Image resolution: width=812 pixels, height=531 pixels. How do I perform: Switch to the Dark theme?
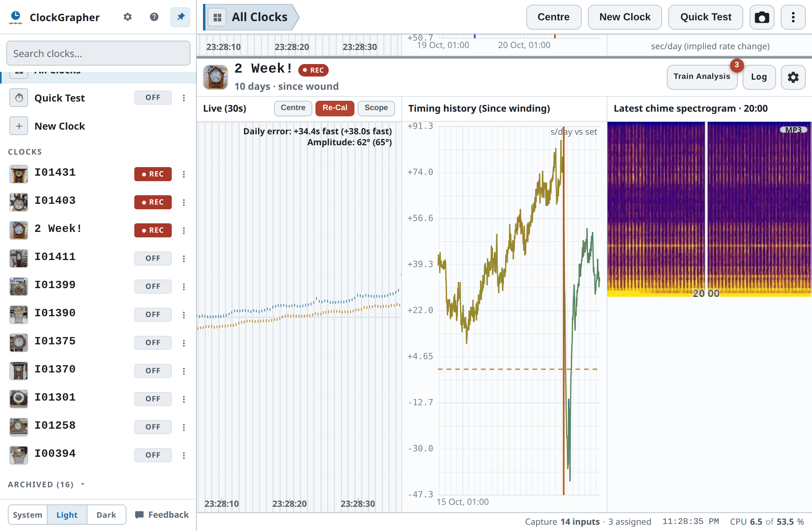coord(106,515)
